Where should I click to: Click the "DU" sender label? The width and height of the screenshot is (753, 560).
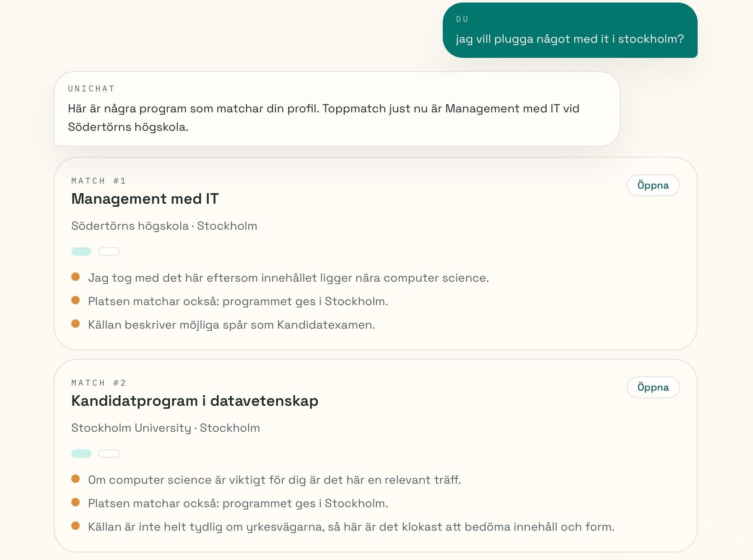point(462,19)
